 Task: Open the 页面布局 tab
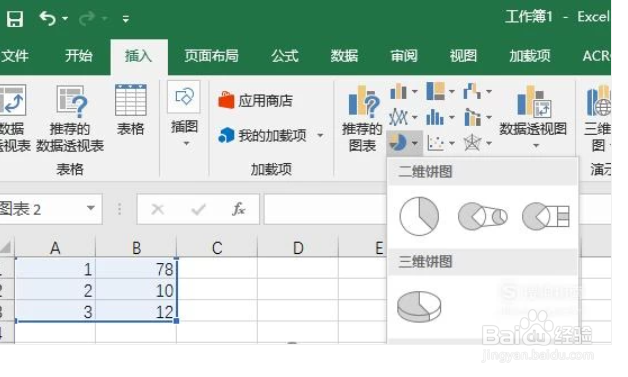click(x=211, y=56)
